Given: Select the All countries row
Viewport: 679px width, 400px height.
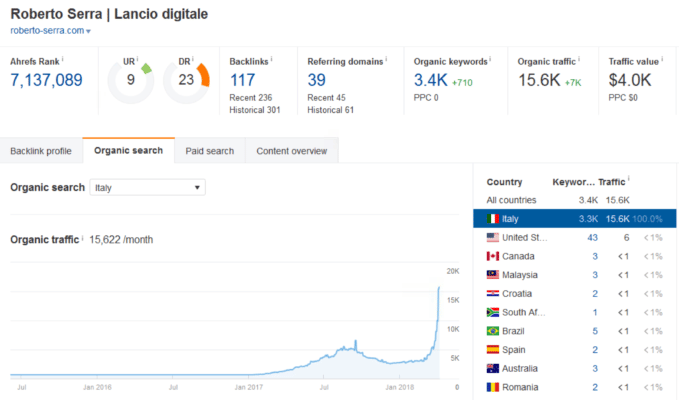Looking at the screenshot, I should click(575, 200).
